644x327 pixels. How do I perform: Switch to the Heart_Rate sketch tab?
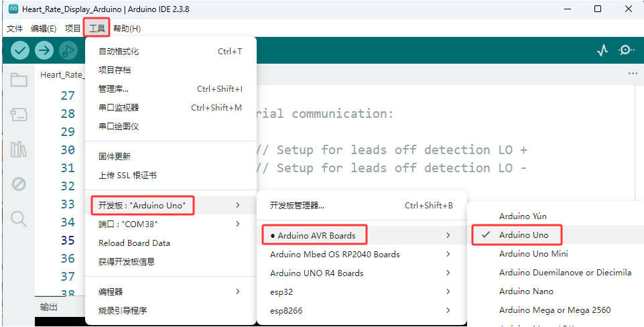tap(62, 75)
